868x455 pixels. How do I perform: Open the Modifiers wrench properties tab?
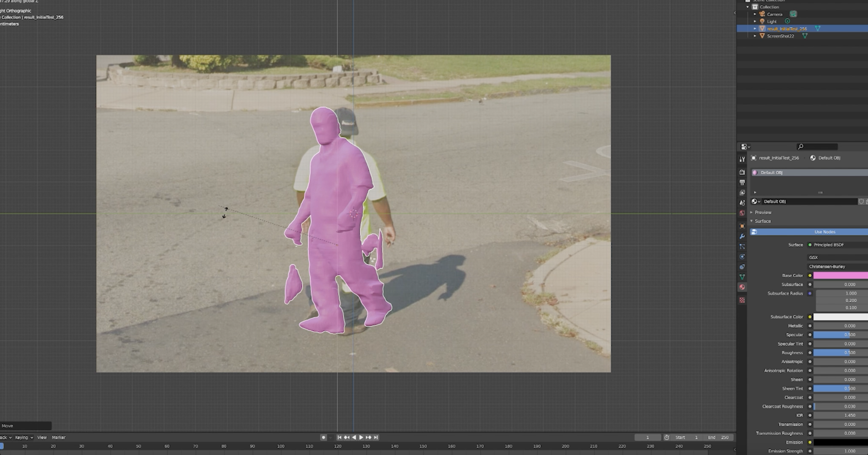[x=742, y=236]
